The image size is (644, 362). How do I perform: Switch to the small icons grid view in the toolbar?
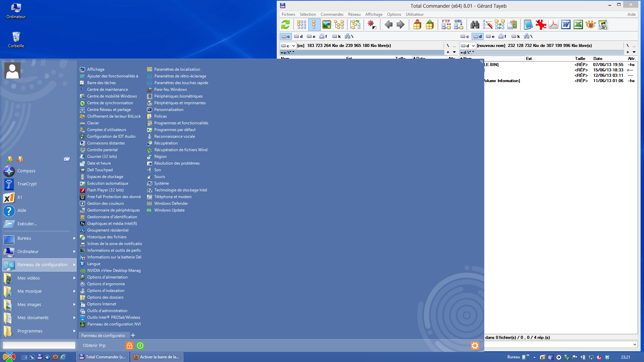302,24
